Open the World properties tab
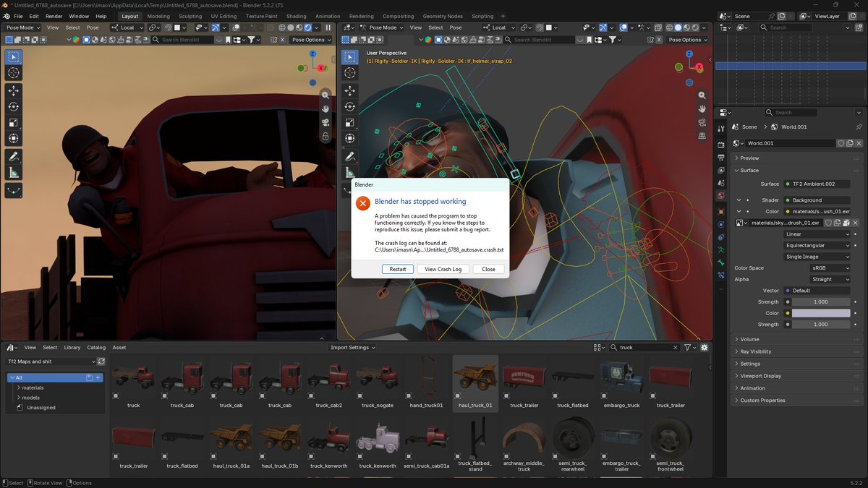 (720, 195)
